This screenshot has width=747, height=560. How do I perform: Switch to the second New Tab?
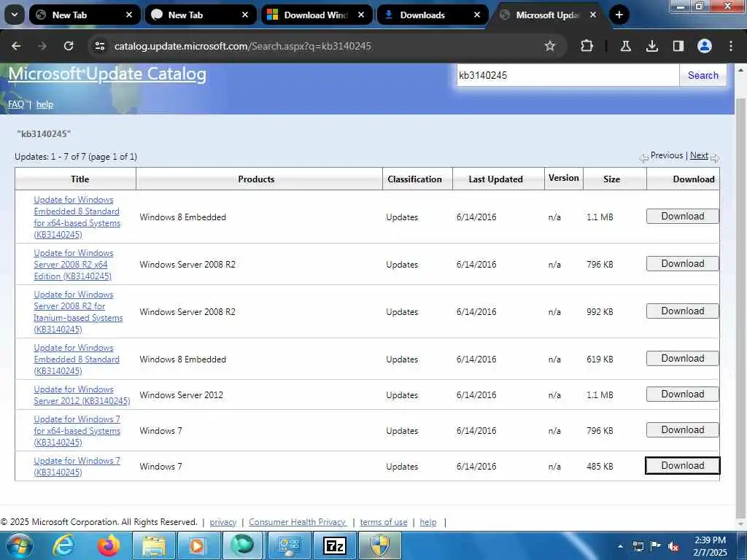pyautogui.click(x=201, y=15)
